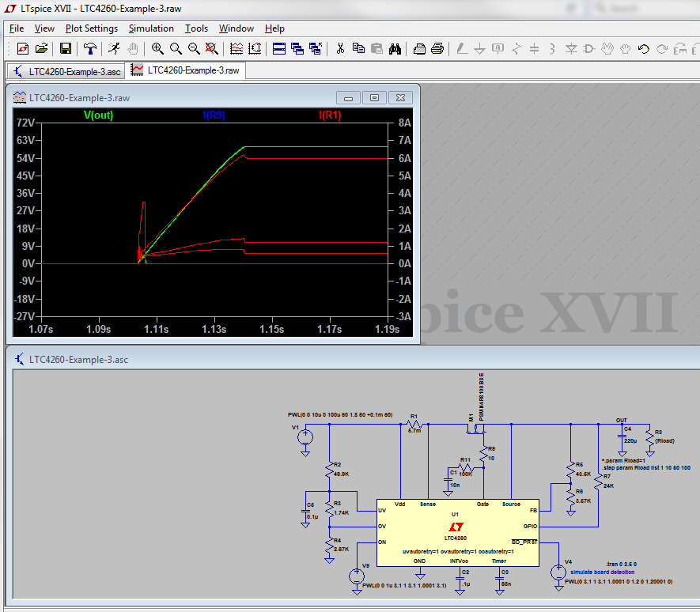
Task: Open the Plot Settings menu
Action: tap(92, 28)
